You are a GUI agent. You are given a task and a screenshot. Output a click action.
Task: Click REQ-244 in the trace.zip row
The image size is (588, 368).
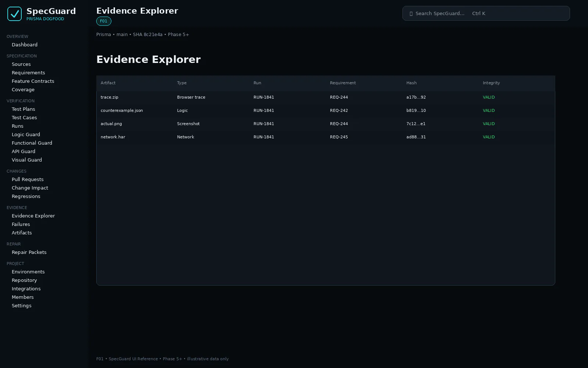[x=339, y=97]
